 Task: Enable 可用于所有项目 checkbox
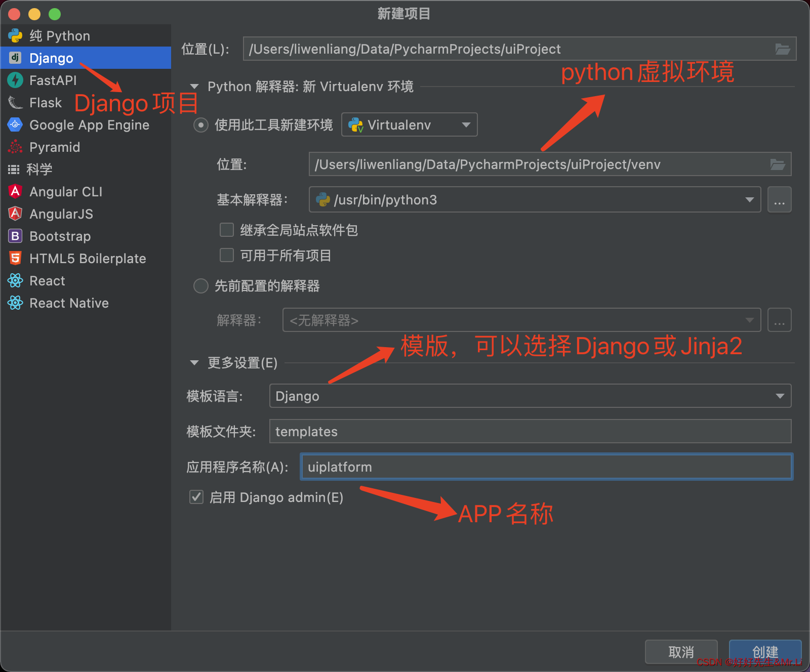click(226, 256)
